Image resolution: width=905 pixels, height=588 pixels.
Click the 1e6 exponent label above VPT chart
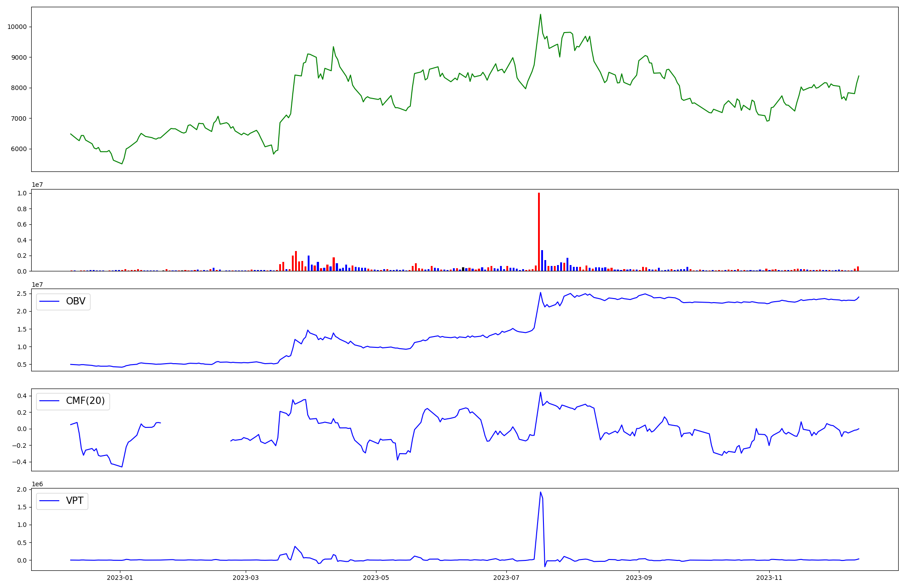[37, 484]
